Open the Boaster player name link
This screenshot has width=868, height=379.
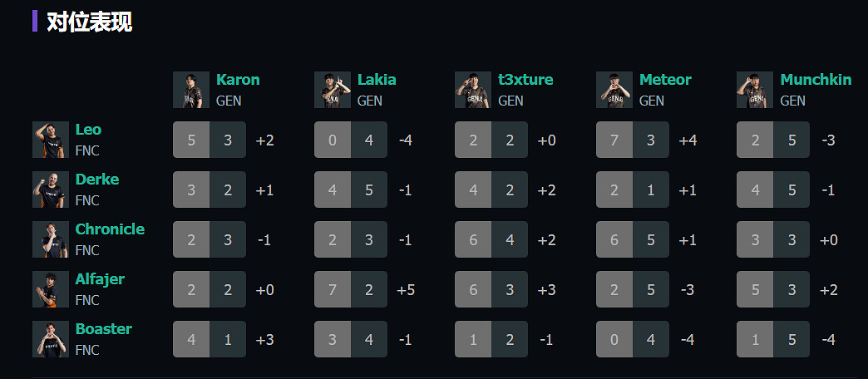104,329
